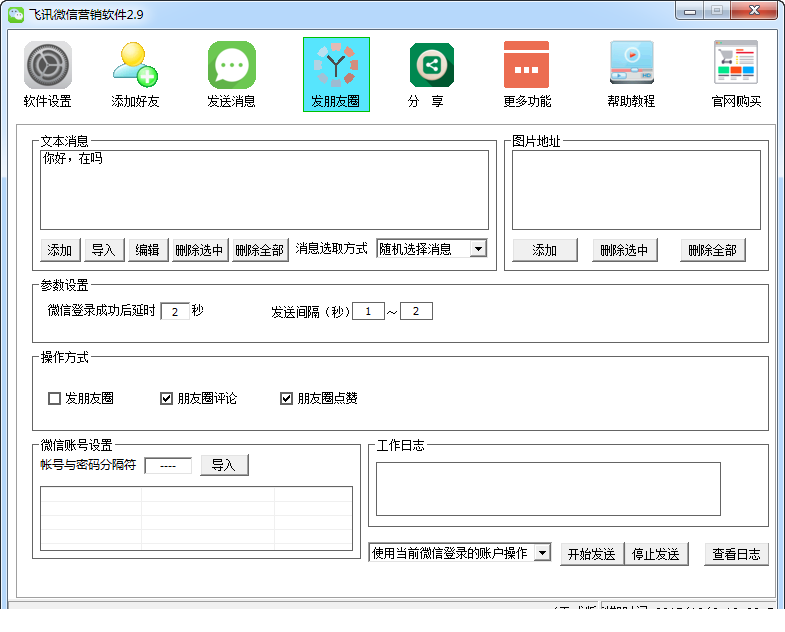Expand the 随机选择消息 dropdown
This screenshot has width=785, height=632.
point(478,248)
